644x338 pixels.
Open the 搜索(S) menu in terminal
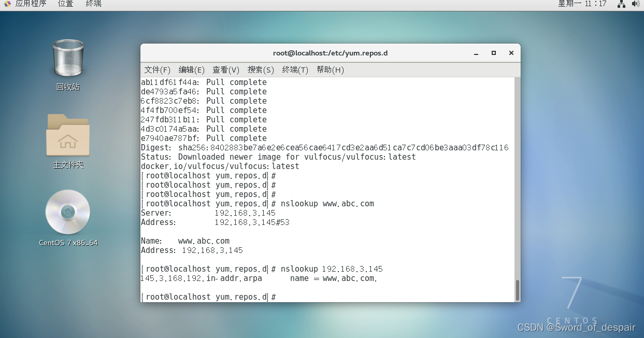260,70
